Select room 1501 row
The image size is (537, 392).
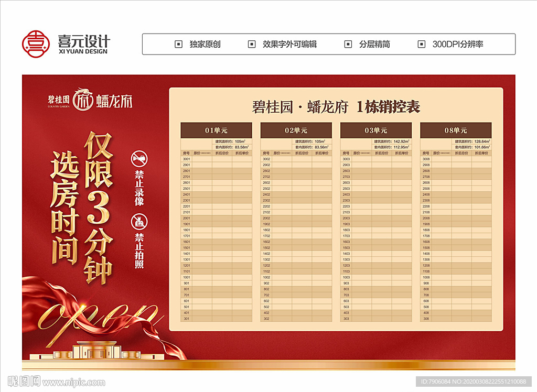[x=217, y=248]
